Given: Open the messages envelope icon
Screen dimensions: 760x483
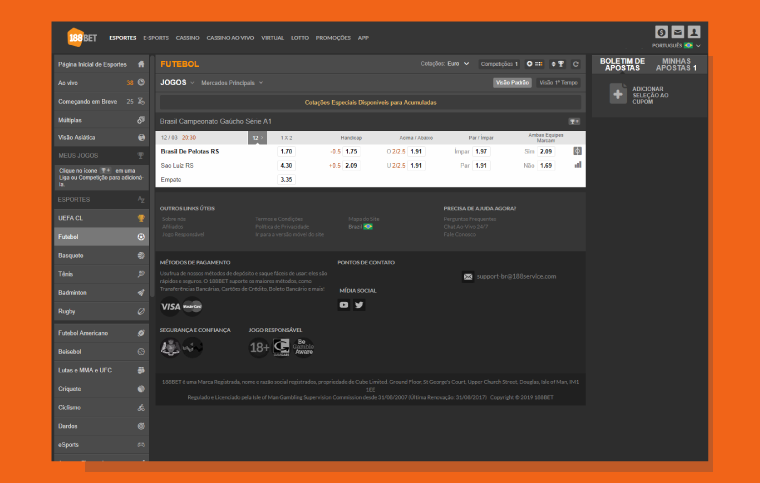Looking at the screenshot, I should click(x=678, y=32).
